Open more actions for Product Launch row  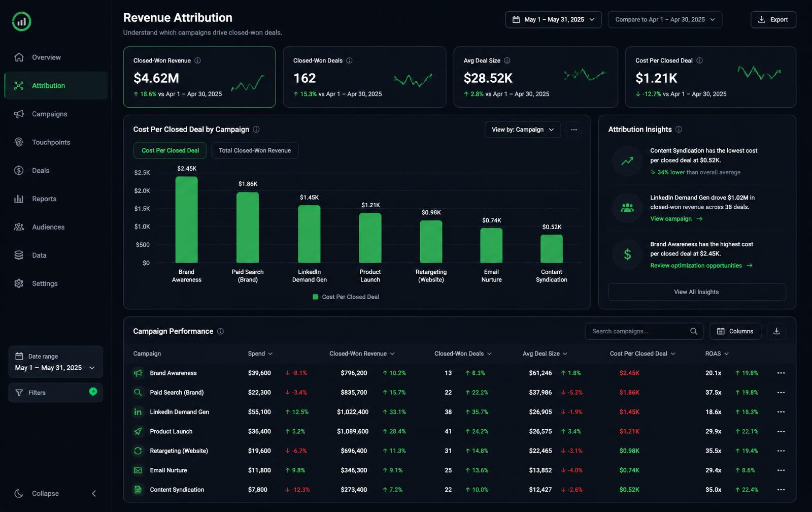[781, 431]
